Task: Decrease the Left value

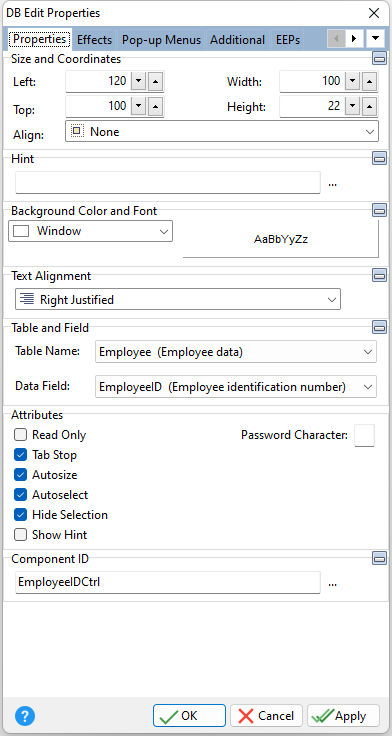Action: click(138, 82)
